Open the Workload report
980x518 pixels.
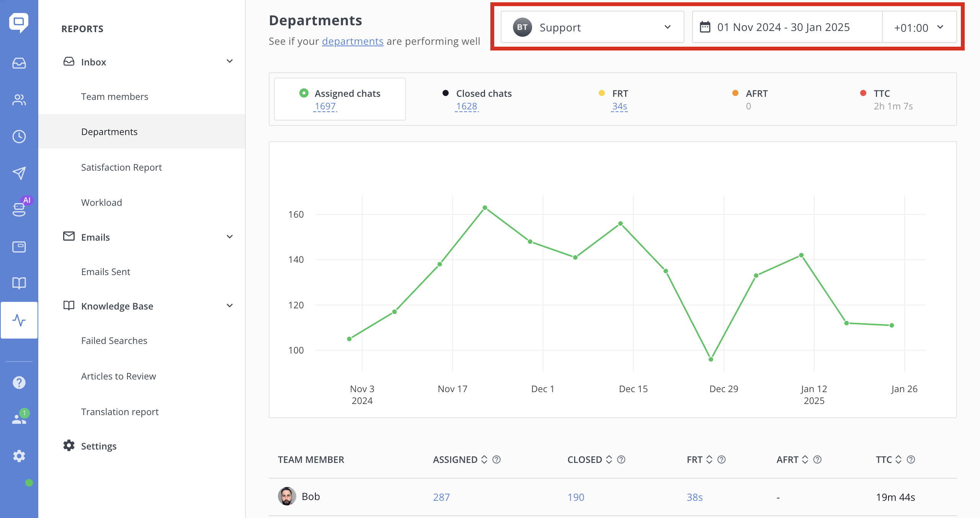coord(101,202)
